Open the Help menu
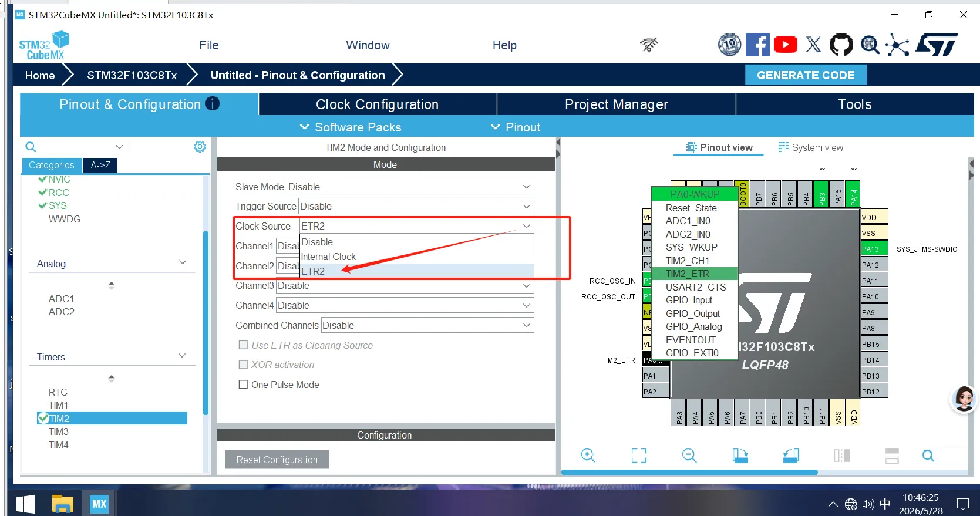This screenshot has width=980, height=516. [x=504, y=45]
